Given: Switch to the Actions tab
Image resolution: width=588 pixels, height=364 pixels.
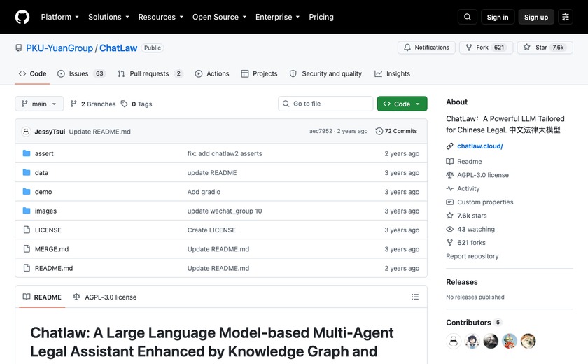Looking at the screenshot, I should (x=212, y=73).
